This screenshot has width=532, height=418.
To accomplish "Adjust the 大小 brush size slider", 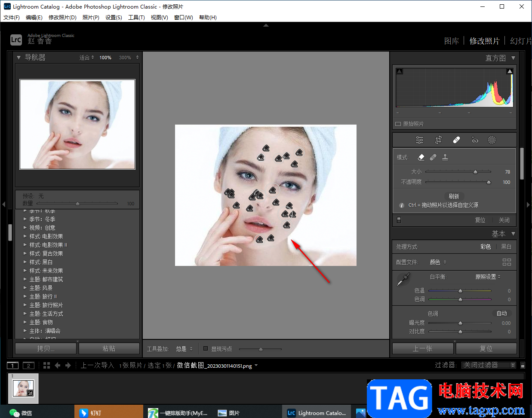I will tap(458, 172).
